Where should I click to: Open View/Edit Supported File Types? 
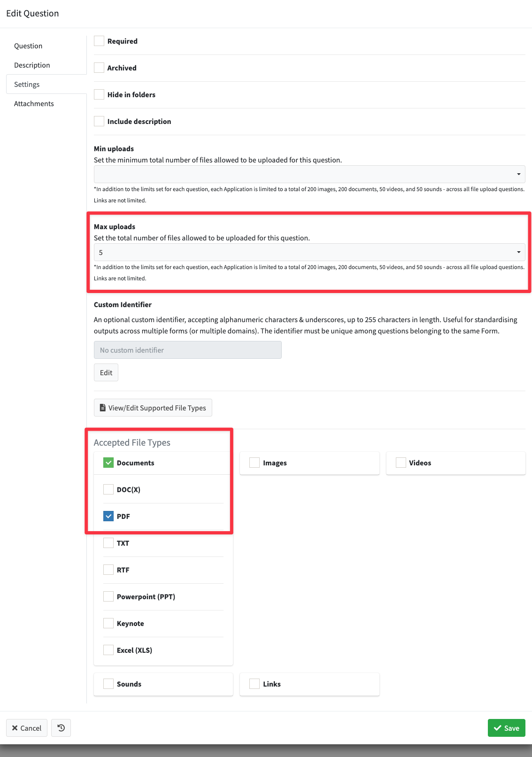[153, 408]
